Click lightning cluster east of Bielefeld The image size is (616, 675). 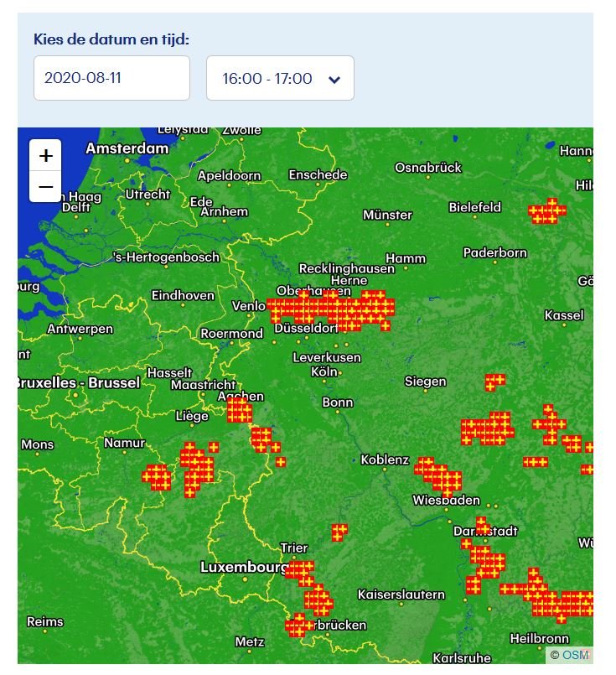tap(547, 211)
